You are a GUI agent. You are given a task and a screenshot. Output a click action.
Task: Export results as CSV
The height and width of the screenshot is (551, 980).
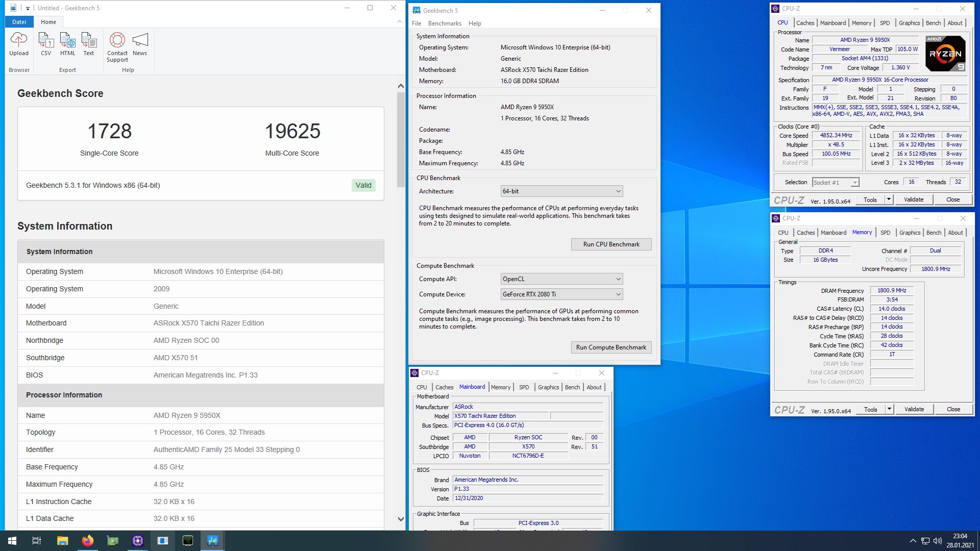[x=46, y=44]
